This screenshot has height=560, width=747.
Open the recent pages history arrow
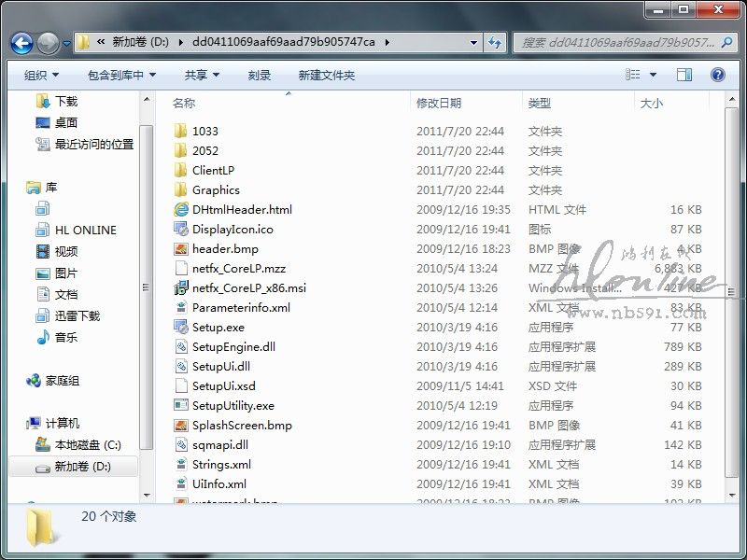(x=66, y=43)
